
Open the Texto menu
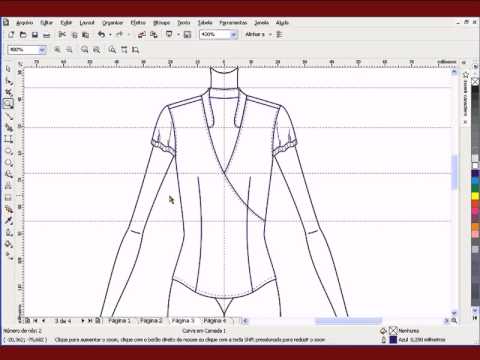tap(184, 23)
